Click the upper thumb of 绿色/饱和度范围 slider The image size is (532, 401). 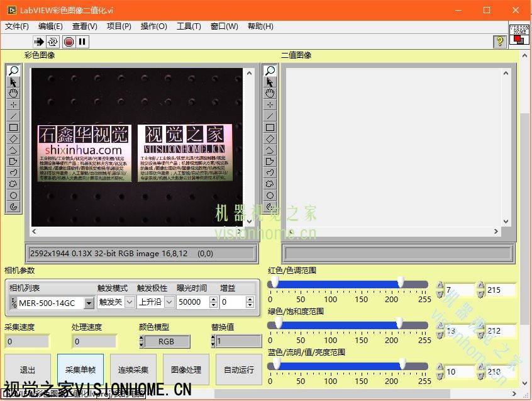(x=399, y=323)
